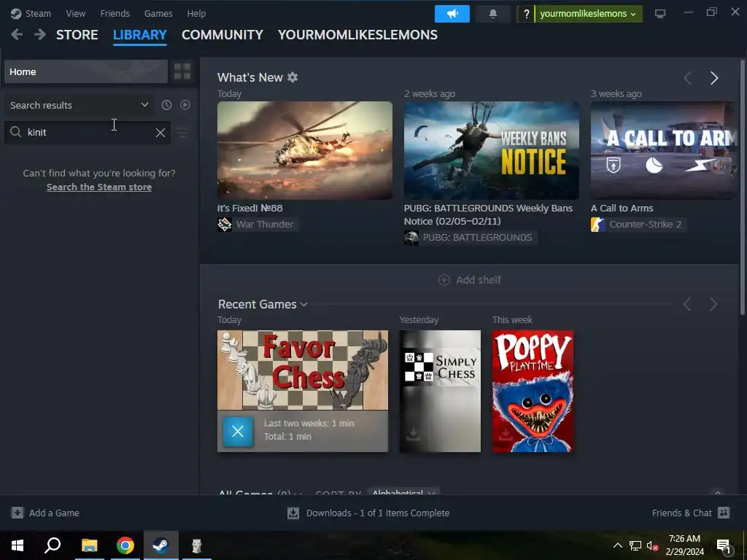The image size is (747, 560).
Task: Click the Home button in sidebar
Action: point(86,72)
